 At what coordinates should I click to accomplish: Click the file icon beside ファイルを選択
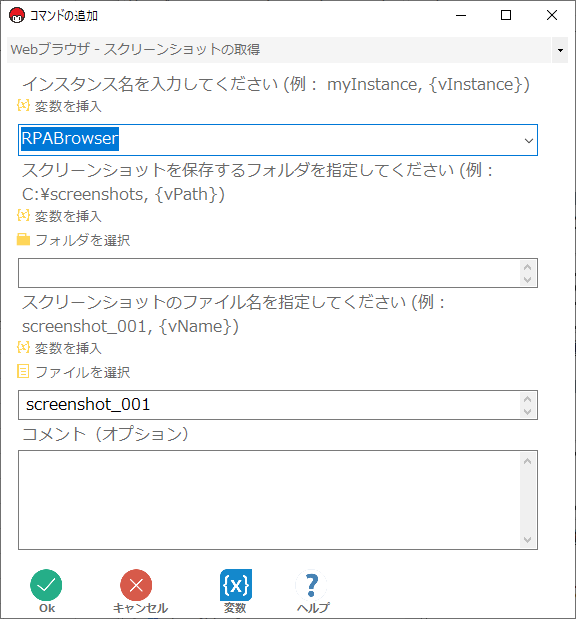[x=23, y=371]
